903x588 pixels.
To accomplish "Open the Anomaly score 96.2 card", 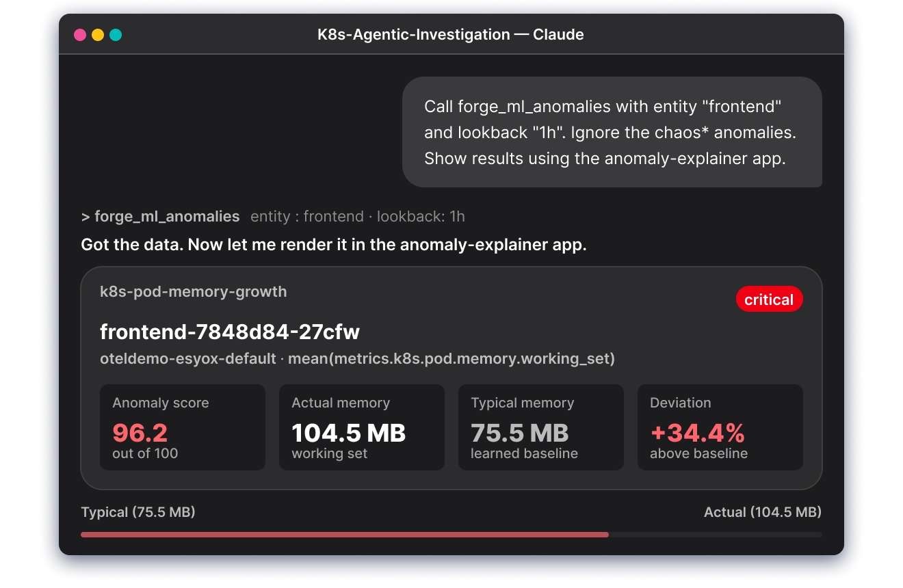I will point(182,427).
